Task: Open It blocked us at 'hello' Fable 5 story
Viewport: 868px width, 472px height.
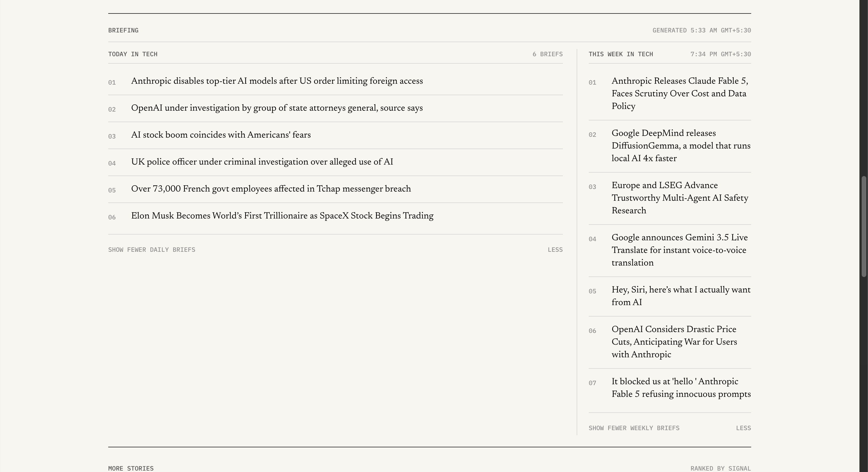Action: (681, 388)
